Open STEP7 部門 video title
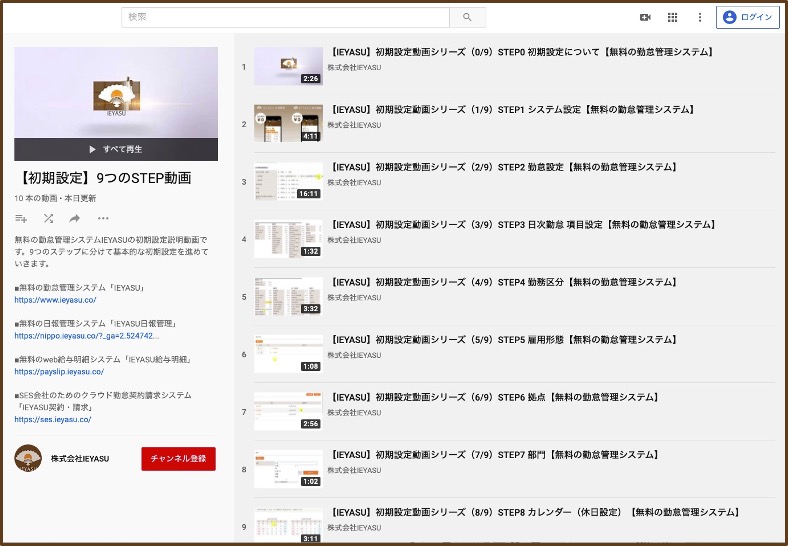Screen dimensions: 788x546 495,455
